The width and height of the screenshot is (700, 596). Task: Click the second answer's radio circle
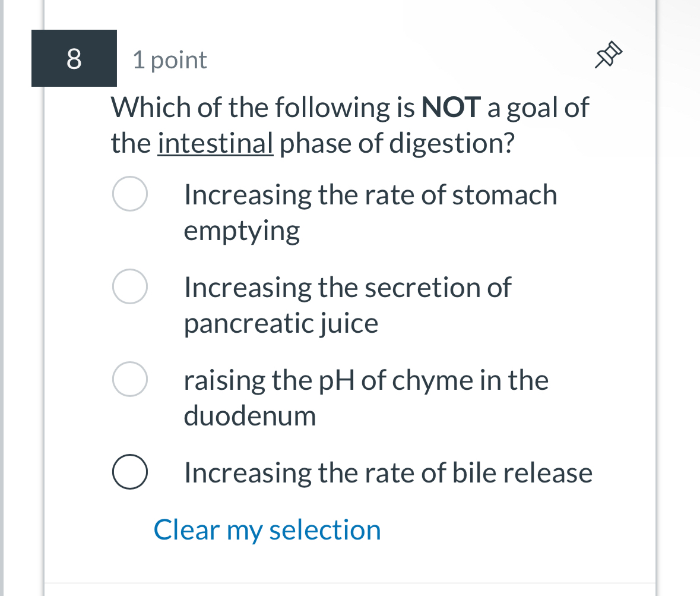click(129, 286)
